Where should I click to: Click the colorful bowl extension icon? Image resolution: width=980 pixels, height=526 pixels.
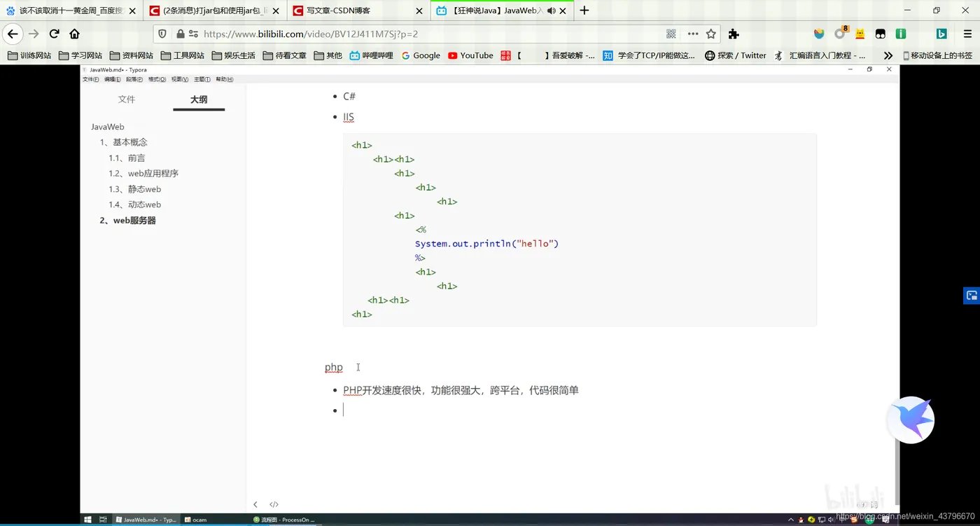point(819,34)
